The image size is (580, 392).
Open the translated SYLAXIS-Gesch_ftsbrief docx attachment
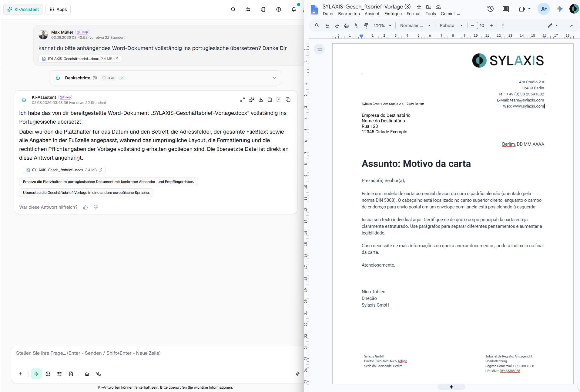tap(64, 170)
